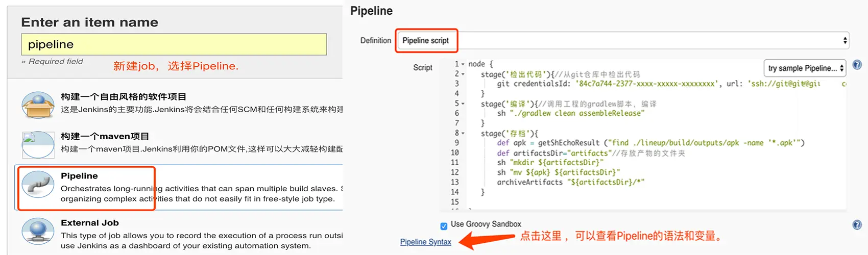Collapse the stage fold arrow at line 2

[463, 74]
